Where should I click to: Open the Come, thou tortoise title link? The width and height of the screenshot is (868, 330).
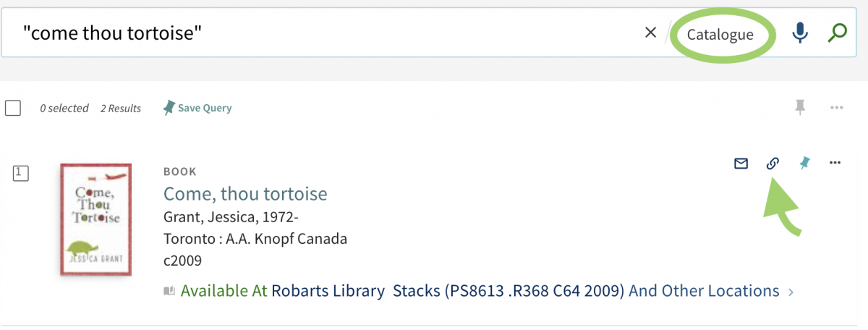tap(245, 193)
